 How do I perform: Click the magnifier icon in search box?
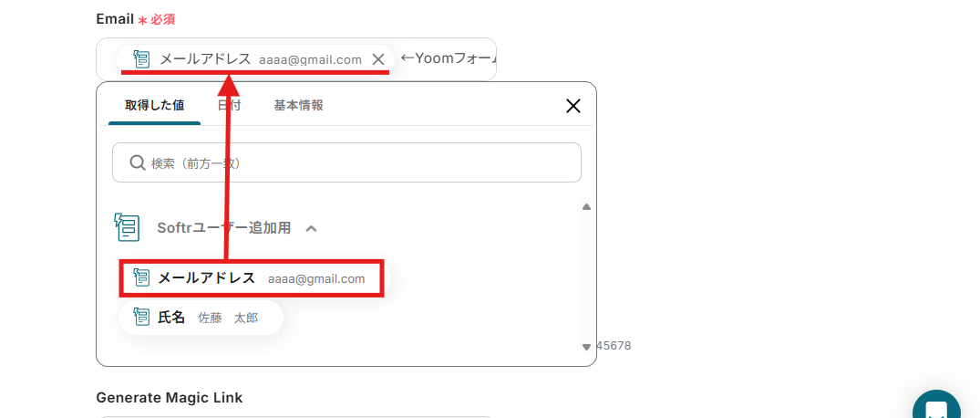(138, 162)
